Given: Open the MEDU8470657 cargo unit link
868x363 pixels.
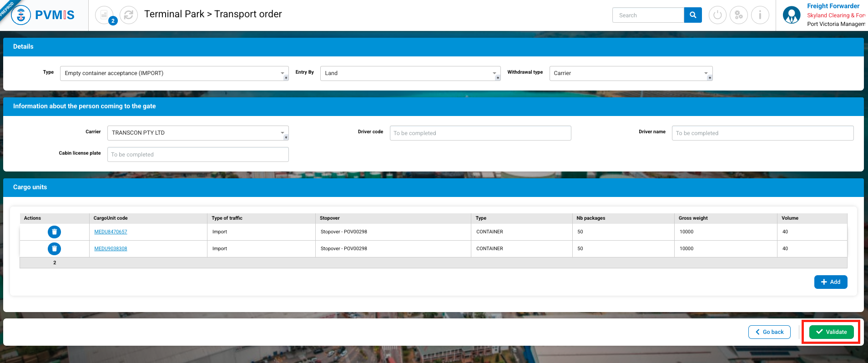Looking at the screenshot, I should (111, 232).
